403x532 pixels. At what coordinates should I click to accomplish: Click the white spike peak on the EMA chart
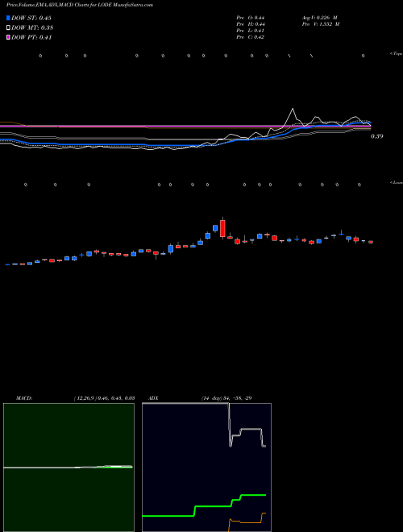tap(293, 110)
